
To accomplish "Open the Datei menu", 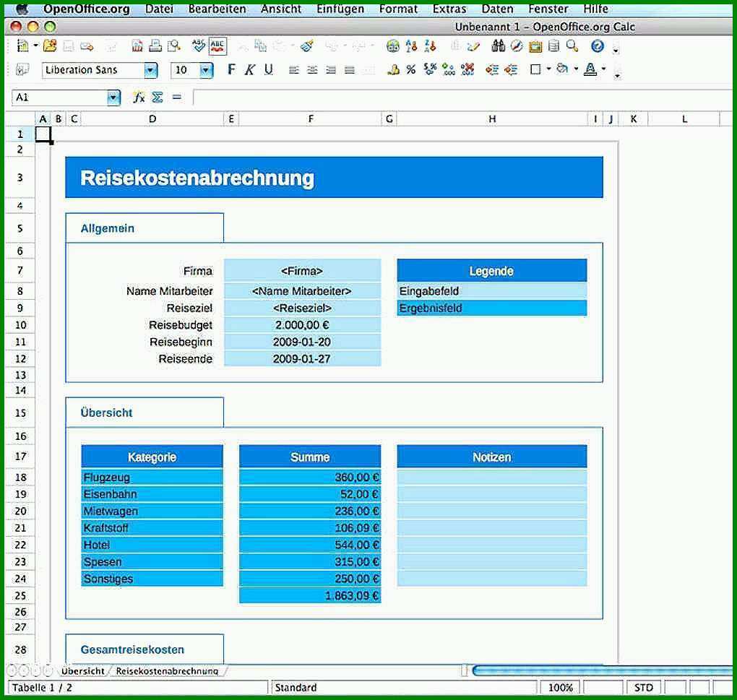I will tap(159, 9).
